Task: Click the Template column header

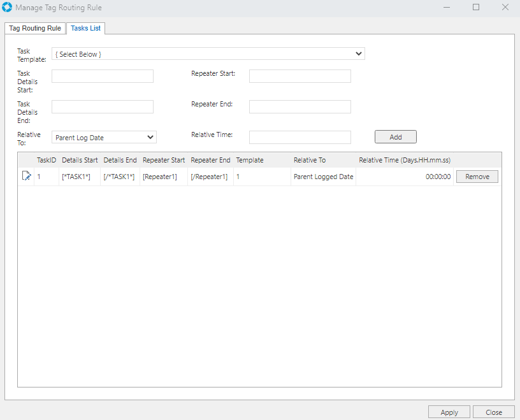Action: (x=249, y=160)
